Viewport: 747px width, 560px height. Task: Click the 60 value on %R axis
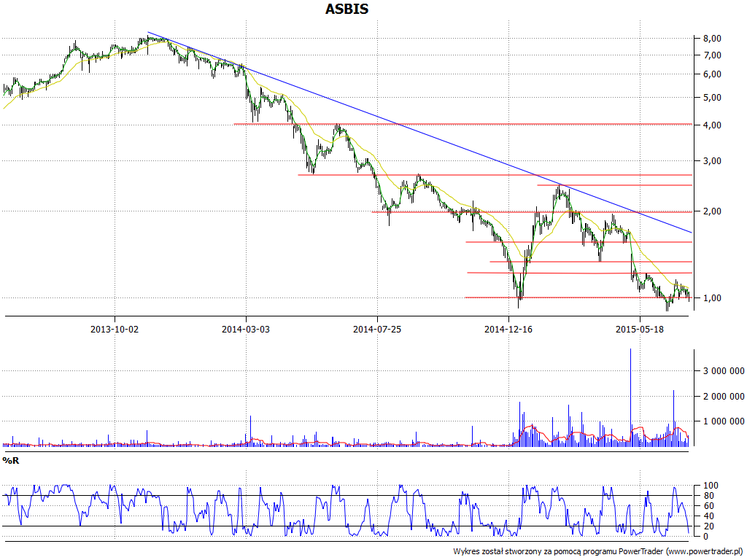tap(709, 506)
